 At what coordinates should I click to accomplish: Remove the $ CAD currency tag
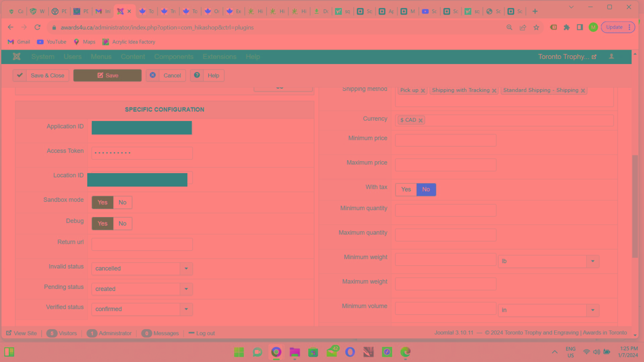pos(420,120)
